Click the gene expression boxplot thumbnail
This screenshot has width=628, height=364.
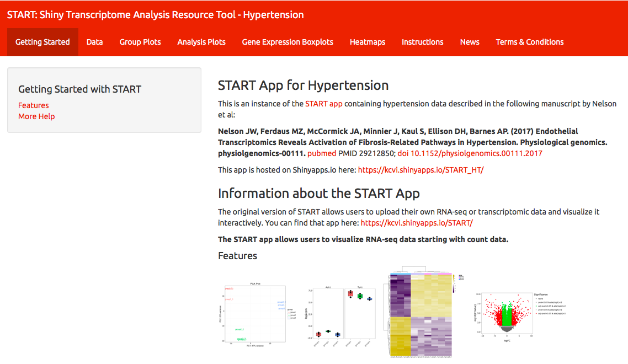(x=341, y=316)
